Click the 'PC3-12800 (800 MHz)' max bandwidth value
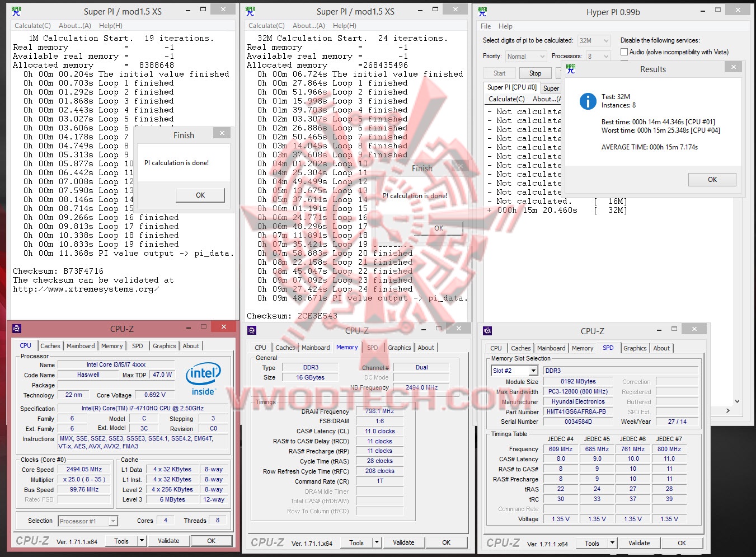The image size is (756, 557). tap(578, 391)
